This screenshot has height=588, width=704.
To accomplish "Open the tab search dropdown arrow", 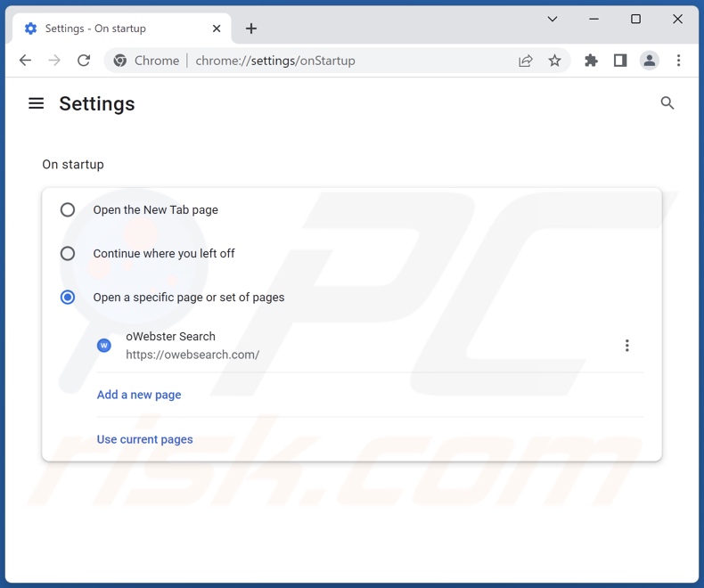I will coord(553,19).
